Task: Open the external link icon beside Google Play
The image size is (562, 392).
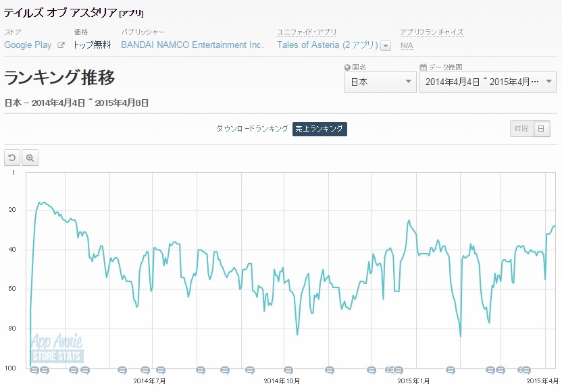Action: (x=61, y=45)
